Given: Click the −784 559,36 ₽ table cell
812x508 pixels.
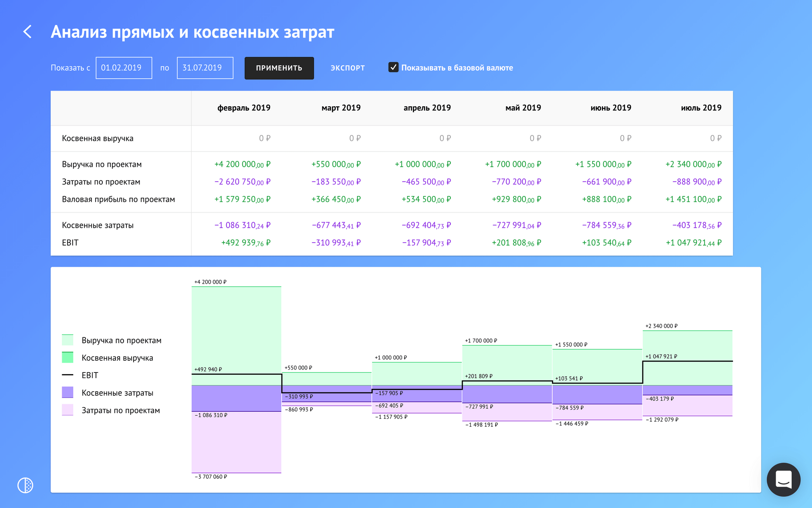Looking at the screenshot, I should click(607, 225).
